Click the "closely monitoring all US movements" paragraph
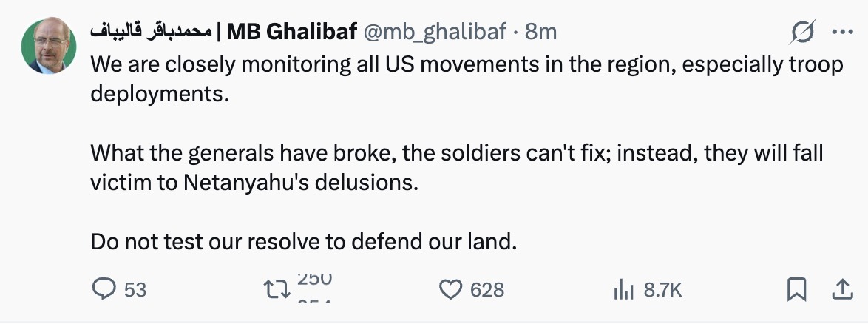This screenshot has width=868, height=324. (466, 80)
